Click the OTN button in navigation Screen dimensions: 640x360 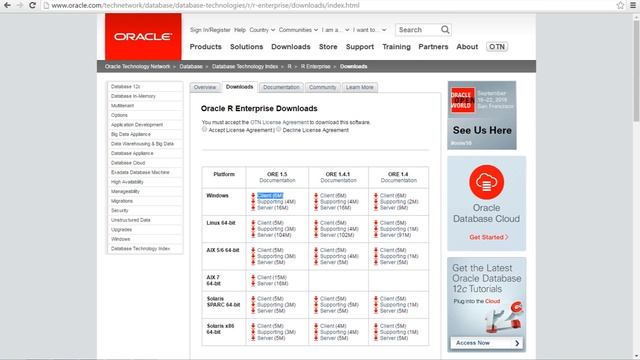tap(497, 47)
